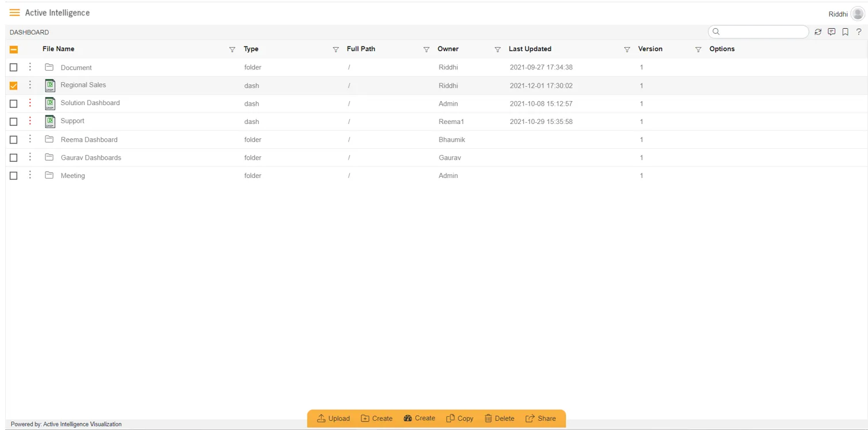Open the Support dash file icon

pos(50,122)
